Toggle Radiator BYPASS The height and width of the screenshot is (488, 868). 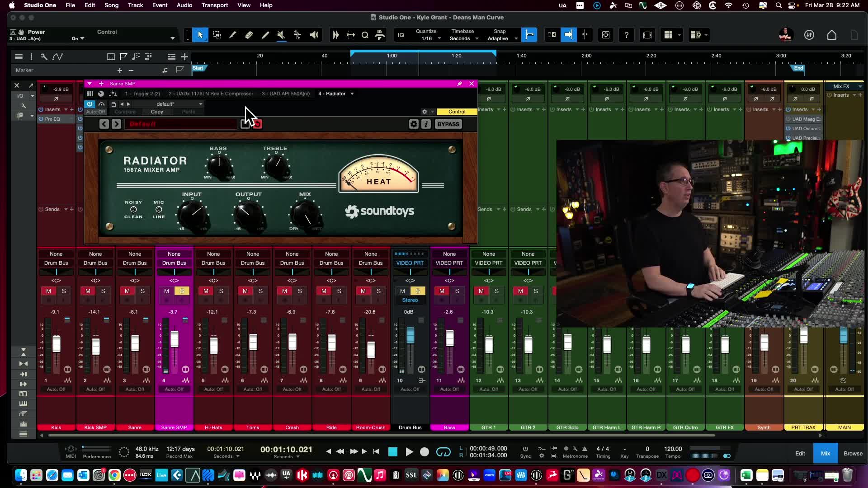point(448,124)
